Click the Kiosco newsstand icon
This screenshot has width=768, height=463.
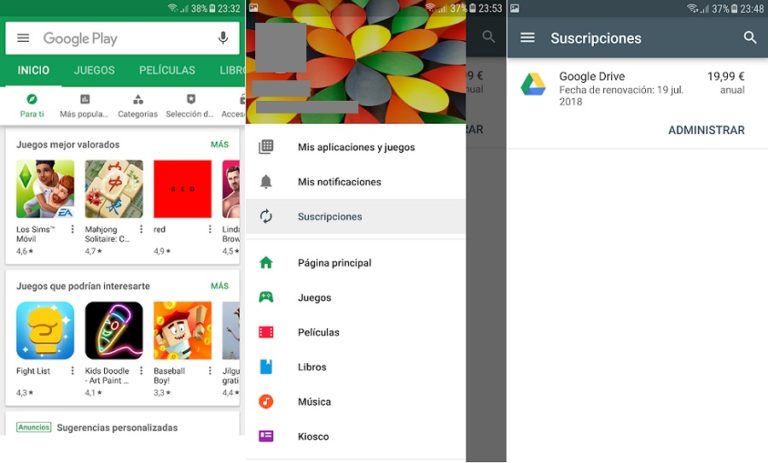[266, 436]
